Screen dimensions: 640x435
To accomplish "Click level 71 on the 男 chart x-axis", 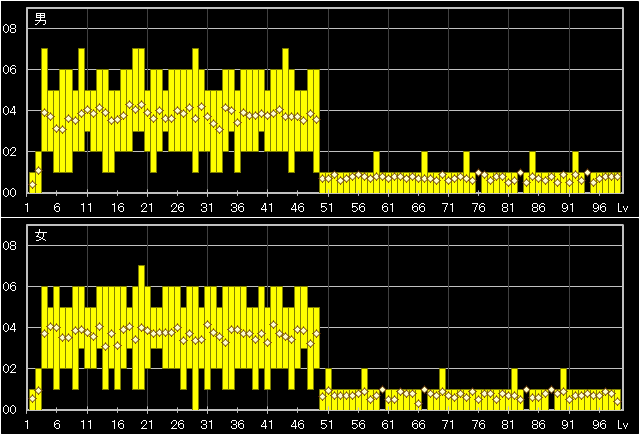I will [x=448, y=208].
